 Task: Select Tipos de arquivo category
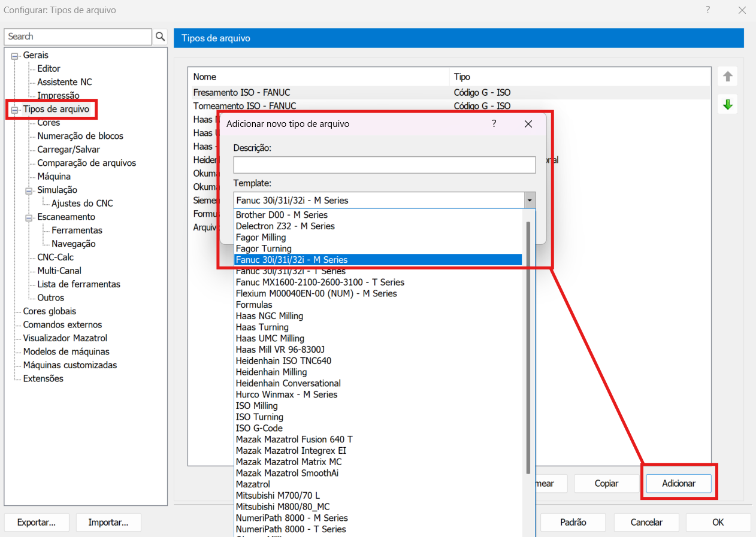[56, 109]
